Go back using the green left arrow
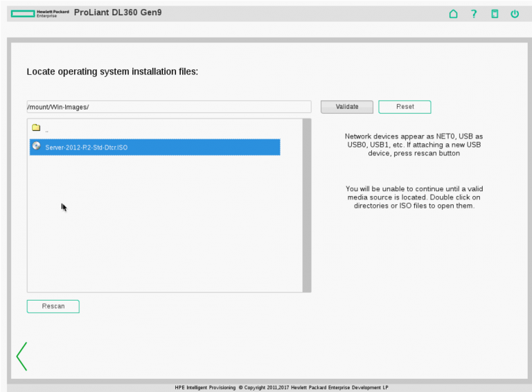Screen dimensions: 532x392 click(21, 356)
